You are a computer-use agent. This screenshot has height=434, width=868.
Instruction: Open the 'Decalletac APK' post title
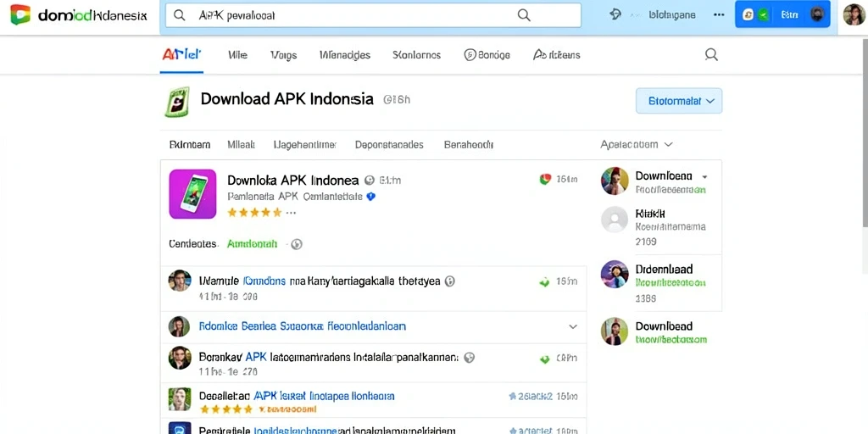click(296, 396)
